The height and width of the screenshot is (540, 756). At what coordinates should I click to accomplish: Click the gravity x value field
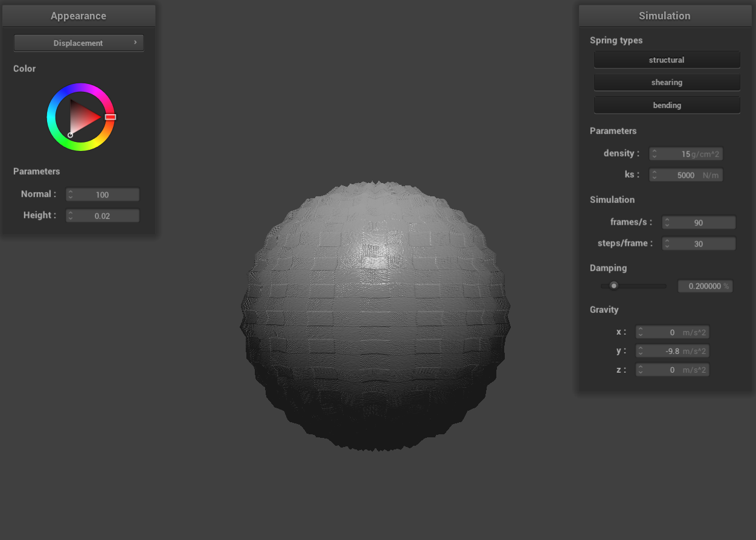coord(672,332)
